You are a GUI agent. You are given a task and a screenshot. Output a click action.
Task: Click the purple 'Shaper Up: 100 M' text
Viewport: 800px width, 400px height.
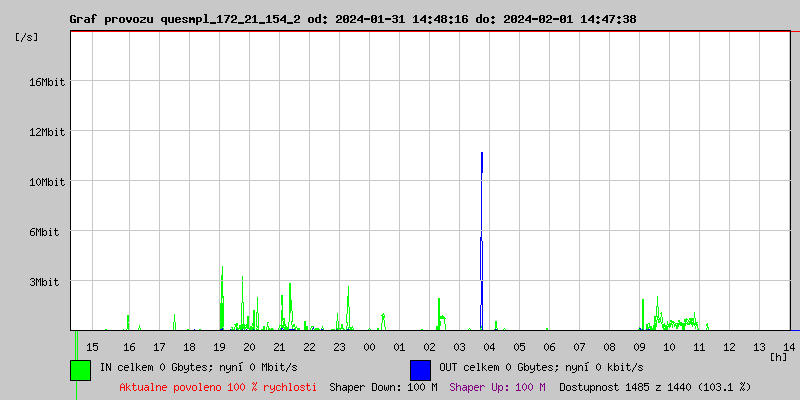pyautogui.click(x=497, y=387)
